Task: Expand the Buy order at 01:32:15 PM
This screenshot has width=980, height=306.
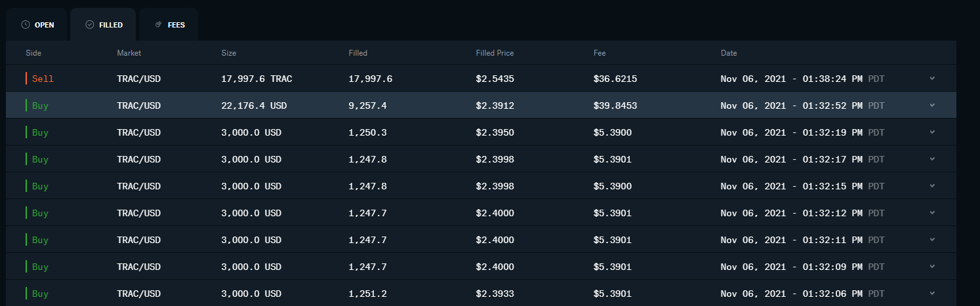Action: (x=932, y=186)
